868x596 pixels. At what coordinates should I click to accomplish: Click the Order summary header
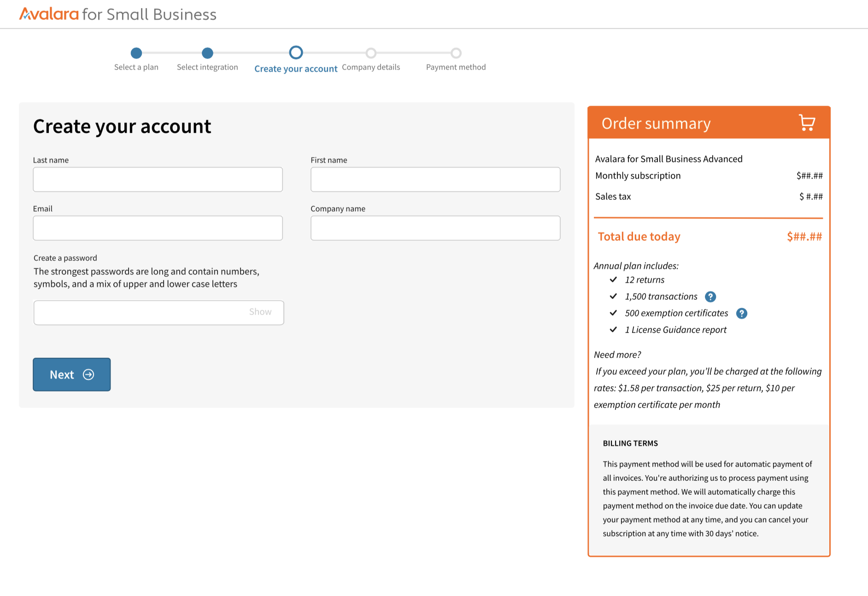coord(709,123)
